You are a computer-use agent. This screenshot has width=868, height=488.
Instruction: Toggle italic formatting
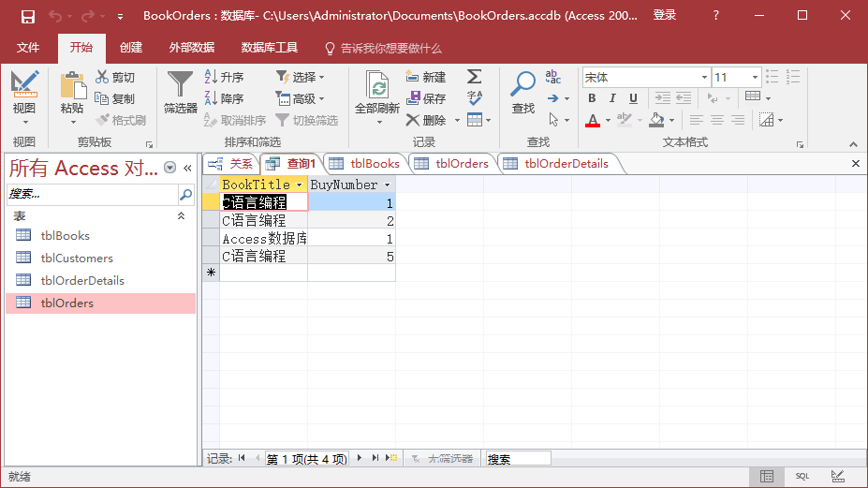click(612, 98)
